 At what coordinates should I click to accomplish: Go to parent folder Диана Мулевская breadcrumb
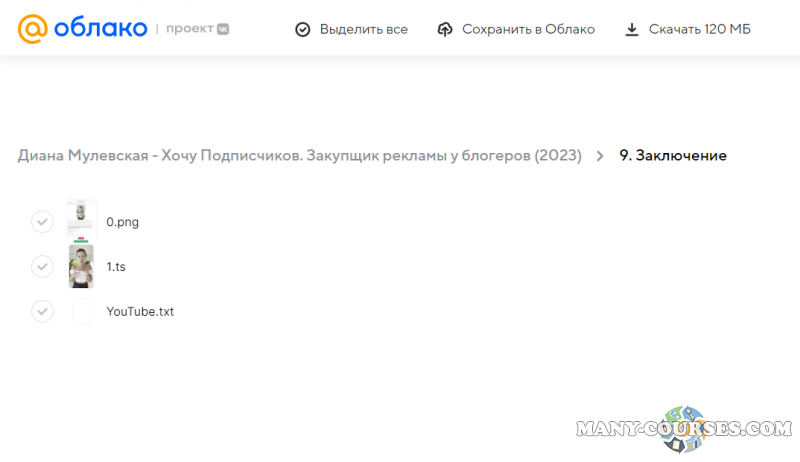click(299, 156)
